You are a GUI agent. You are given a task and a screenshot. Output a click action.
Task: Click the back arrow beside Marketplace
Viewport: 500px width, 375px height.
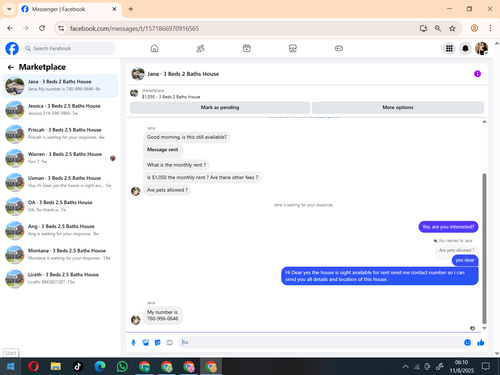pos(11,67)
